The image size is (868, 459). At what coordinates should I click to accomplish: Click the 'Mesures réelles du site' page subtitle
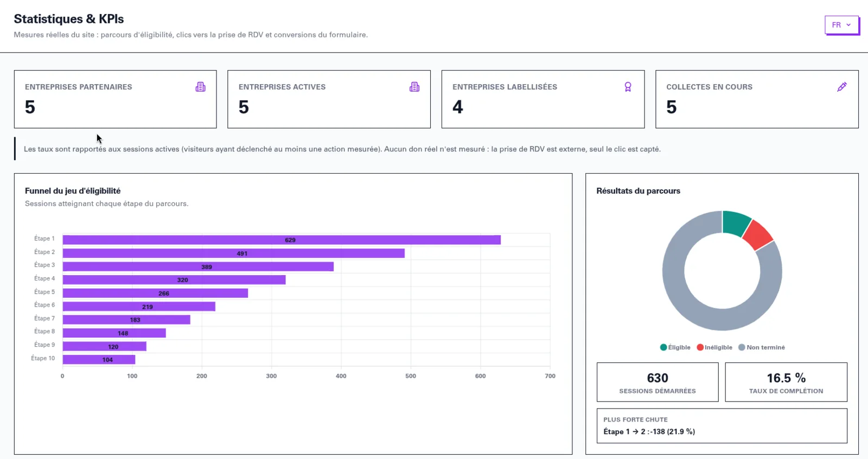pyautogui.click(x=191, y=35)
